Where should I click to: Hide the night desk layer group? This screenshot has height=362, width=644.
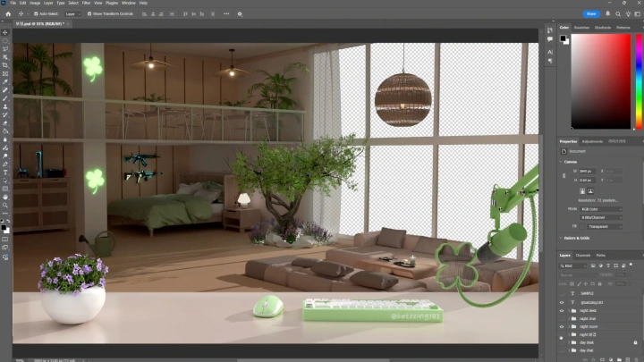(562, 310)
